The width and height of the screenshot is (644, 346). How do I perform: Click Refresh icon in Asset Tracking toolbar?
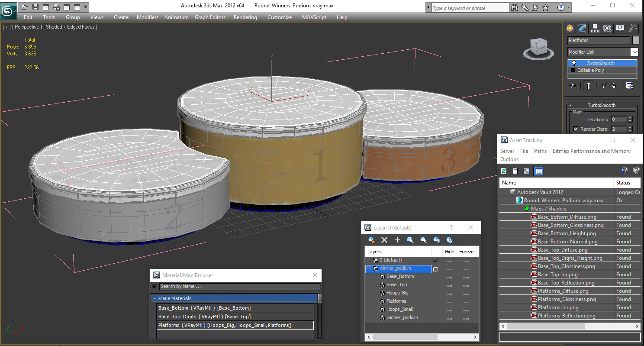[x=503, y=171]
